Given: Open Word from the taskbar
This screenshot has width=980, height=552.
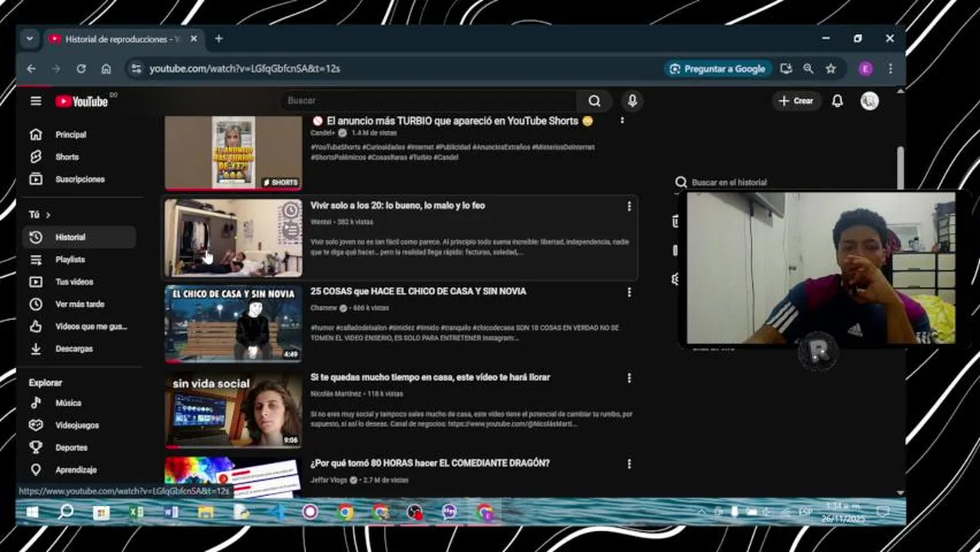Looking at the screenshot, I should 172,512.
